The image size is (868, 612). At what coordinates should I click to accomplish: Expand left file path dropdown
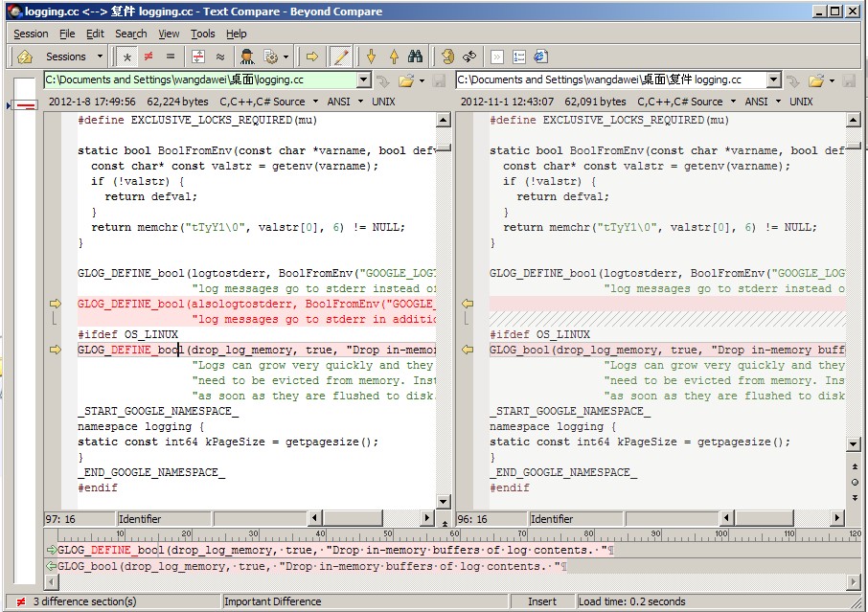click(x=363, y=80)
